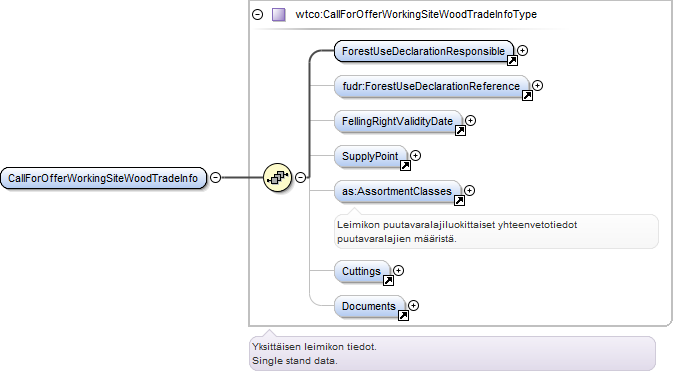Click the Yksittäisen leimikon tiedot annotation

coord(314,346)
